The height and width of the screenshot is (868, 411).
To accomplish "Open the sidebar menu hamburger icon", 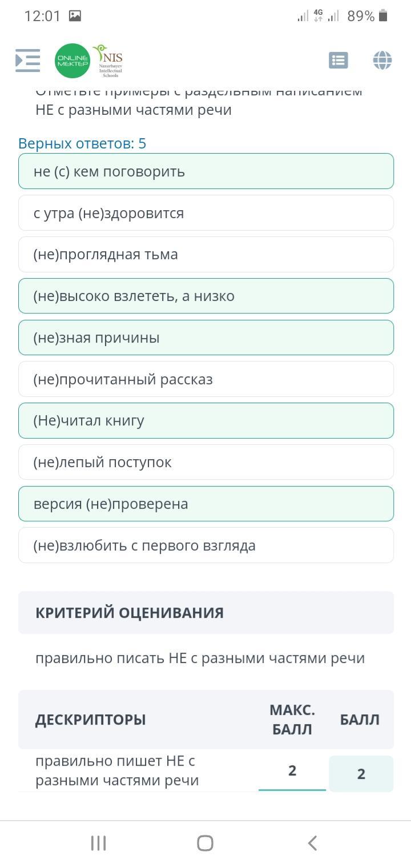I will 27,60.
